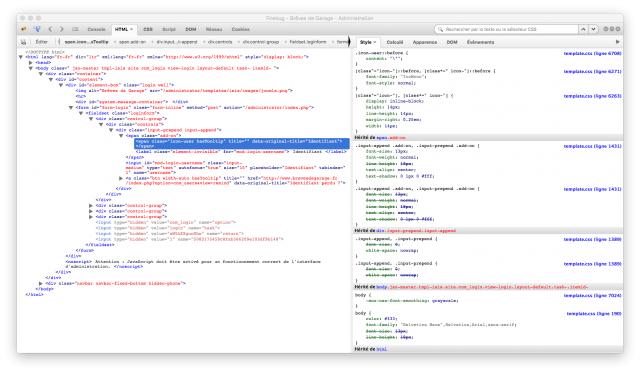The height and width of the screenshot is (373, 640).
Task: Click the Éditer button
Action: (x=42, y=42)
